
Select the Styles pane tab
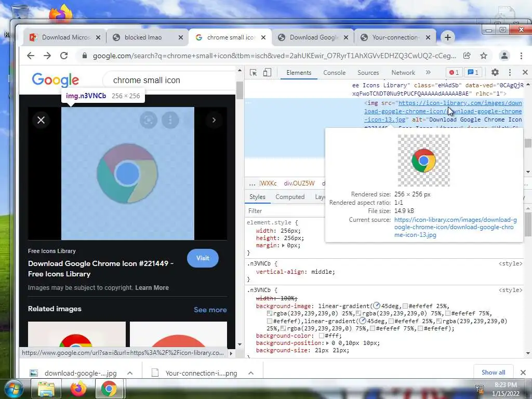pos(257,197)
